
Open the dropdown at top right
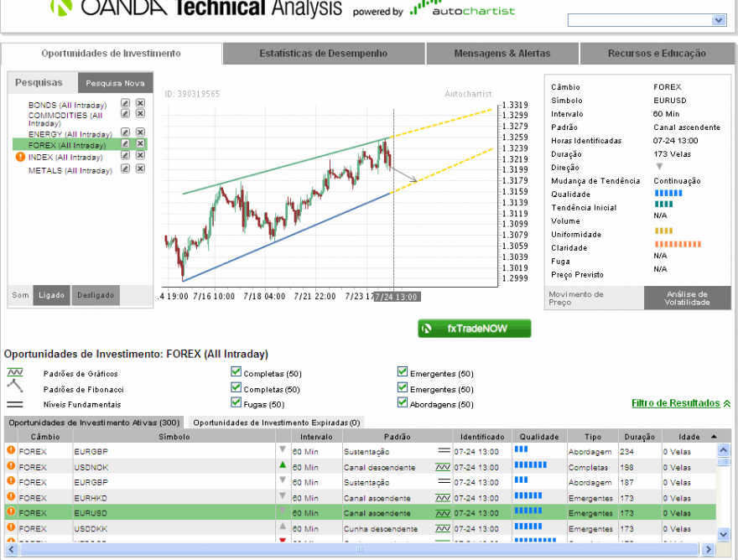click(x=719, y=20)
